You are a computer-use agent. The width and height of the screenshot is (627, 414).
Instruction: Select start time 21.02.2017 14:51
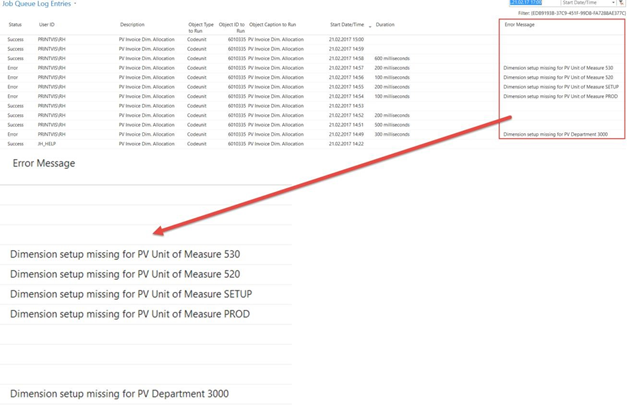tap(346, 125)
